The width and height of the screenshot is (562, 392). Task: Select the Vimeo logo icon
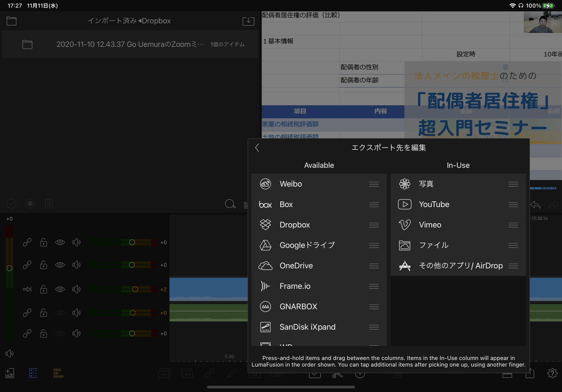coord(404,225)
